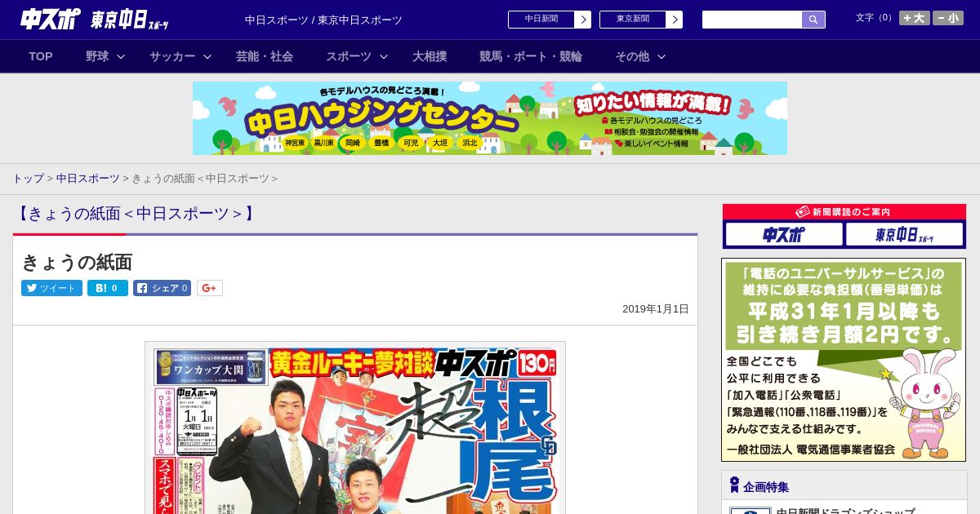Image resolution: width=980 pixels, height=514 pixels.
Task: Increase text size with ＋大 button
Action: [915, 18]
